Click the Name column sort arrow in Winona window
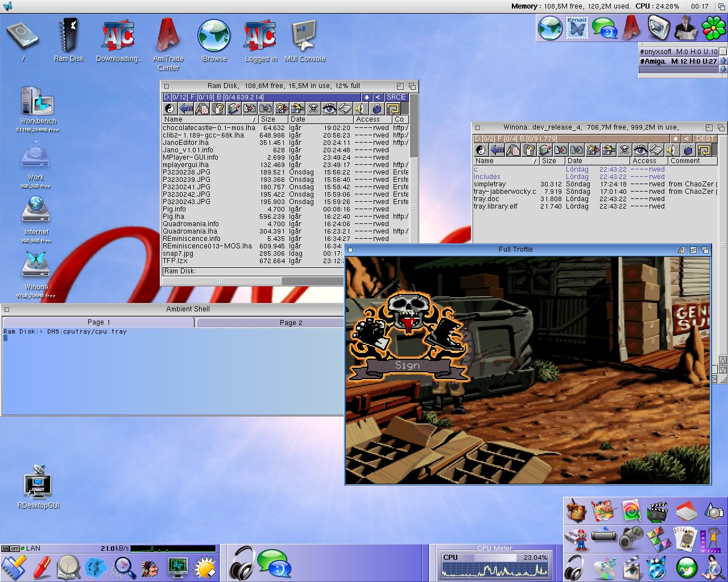728x582 pixels. point(535,161)
